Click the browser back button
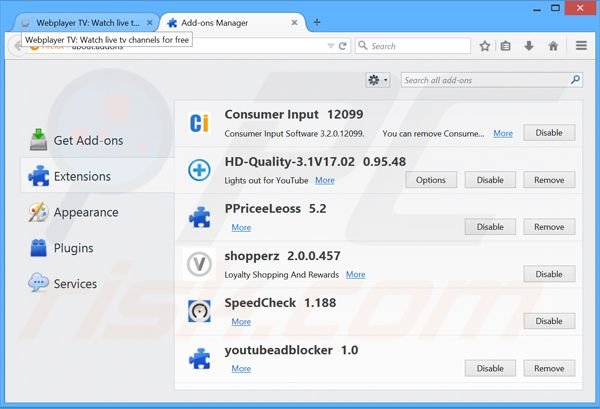The width and height of the screenshot is (600, 409). click(17, 46)
